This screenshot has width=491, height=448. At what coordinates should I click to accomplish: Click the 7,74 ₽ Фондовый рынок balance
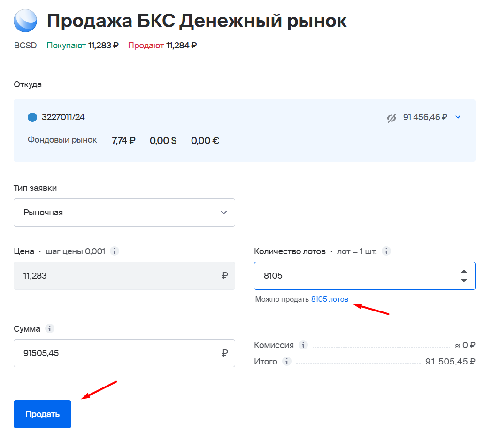click(124, 141)
